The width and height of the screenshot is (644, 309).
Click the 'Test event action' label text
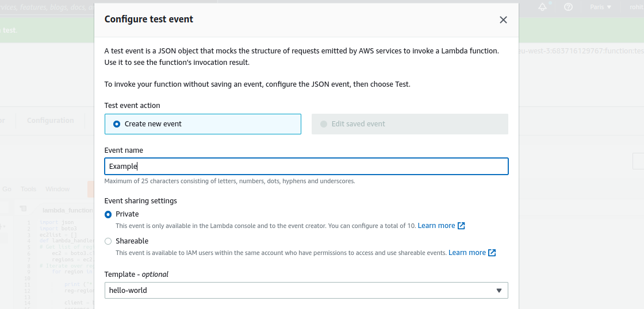(132, 106)
